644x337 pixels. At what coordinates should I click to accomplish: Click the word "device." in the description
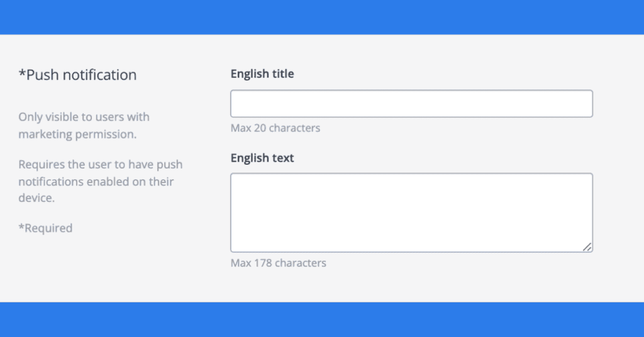[36, 198]
